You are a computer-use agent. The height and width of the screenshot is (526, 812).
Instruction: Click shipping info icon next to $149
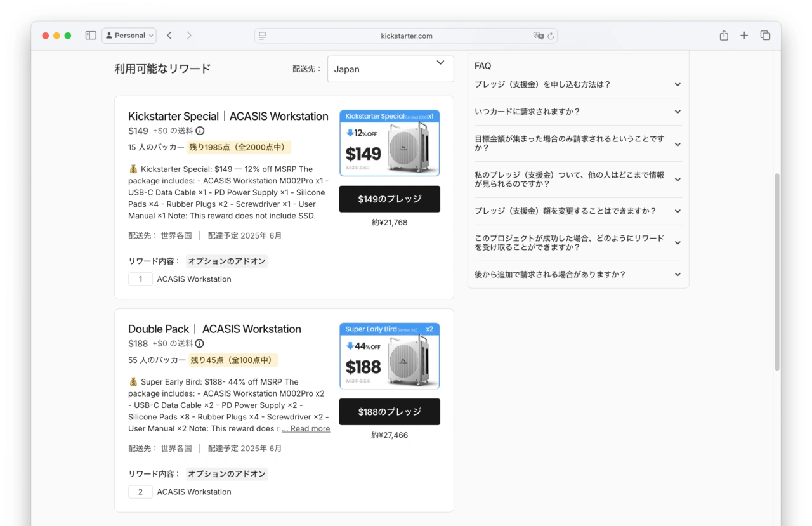pos(200,131)
